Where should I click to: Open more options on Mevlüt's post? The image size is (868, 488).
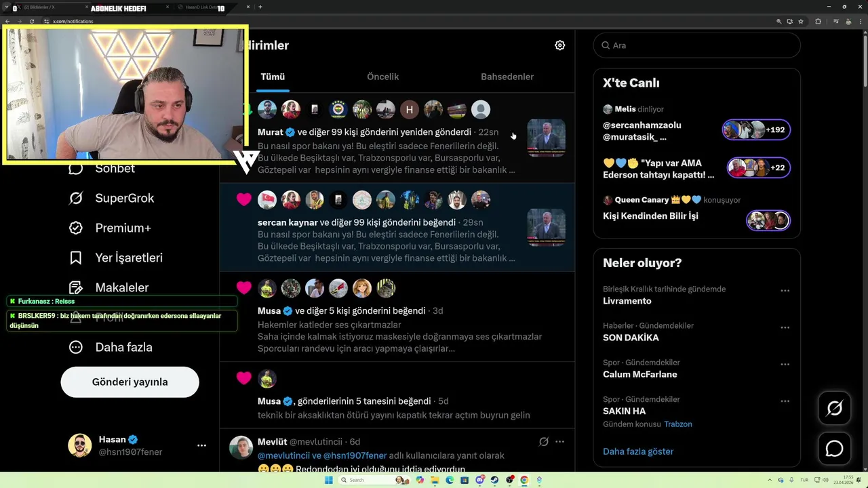559,441
